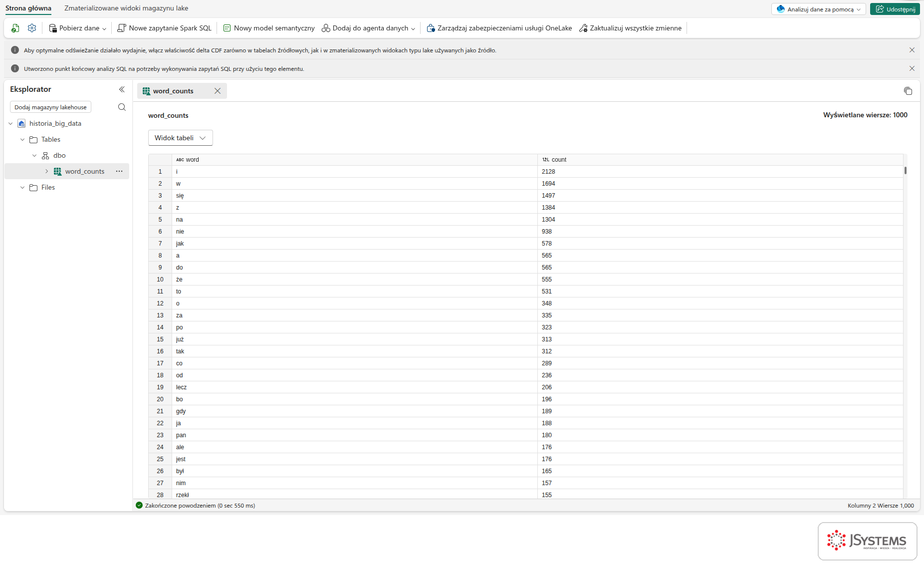Viewport: 924px width, 567px height.
Task: Click the word_counts tab label
Action: click(x=173, y=91)
